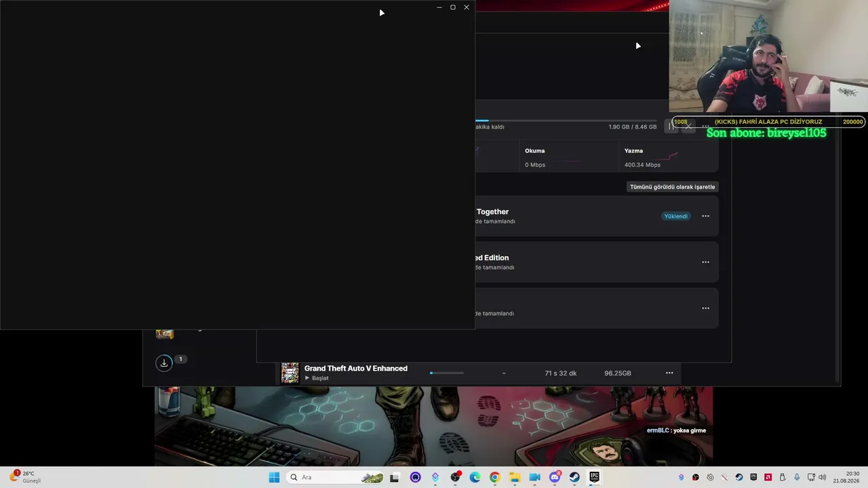This screenshot has height=488, width=868.
Task: Open the Windows Start menu
Action: pos(274,477)
